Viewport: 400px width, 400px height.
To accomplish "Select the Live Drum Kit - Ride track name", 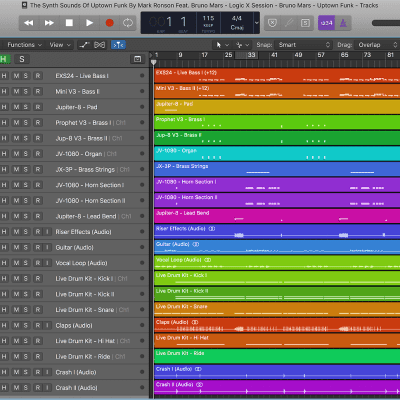I will point(83,357).
